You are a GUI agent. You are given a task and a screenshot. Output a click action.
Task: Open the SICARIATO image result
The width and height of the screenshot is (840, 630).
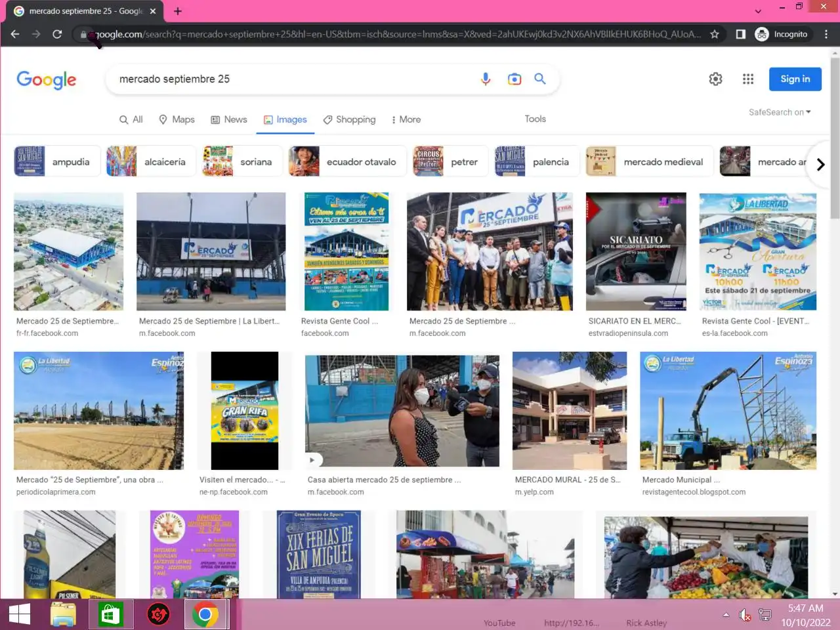tap(636, 251)
